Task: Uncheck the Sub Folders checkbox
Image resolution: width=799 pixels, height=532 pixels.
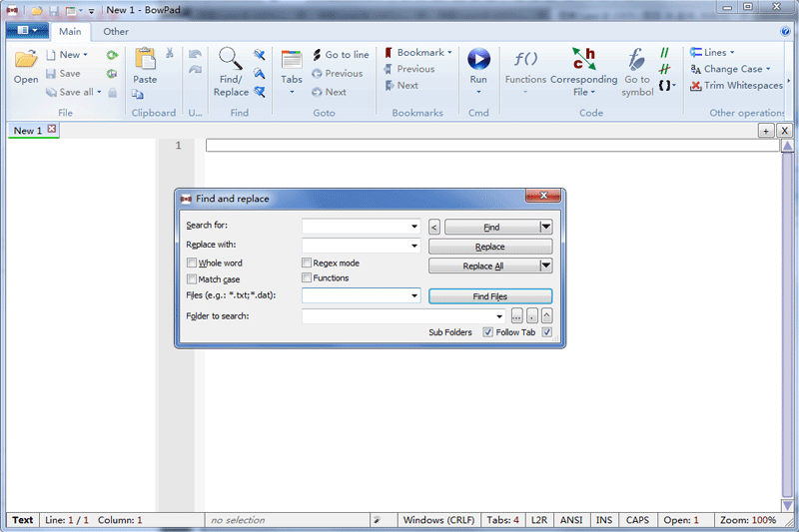Action: click(x=487, y=332)
